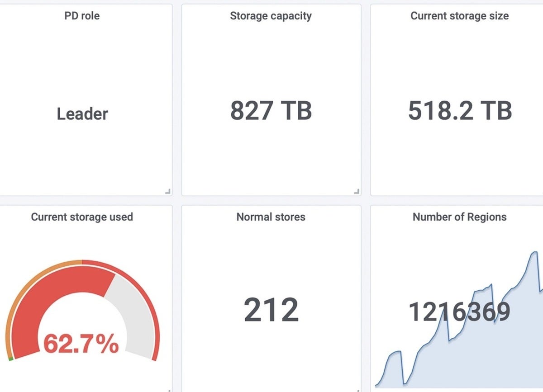Click the 518.2 TB storage size value
Viewport: 543px width, 392px height.
point(460,110)
